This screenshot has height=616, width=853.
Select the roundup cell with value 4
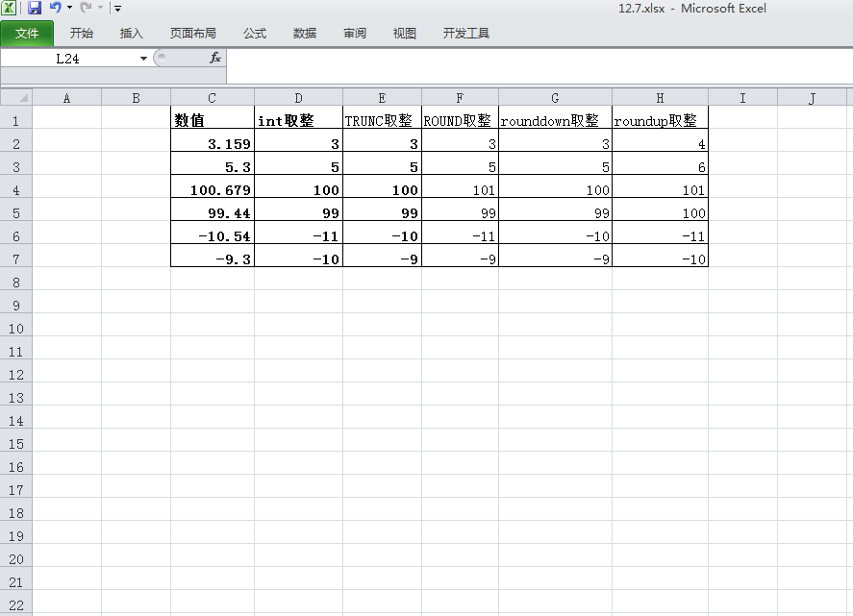point(661,140)
